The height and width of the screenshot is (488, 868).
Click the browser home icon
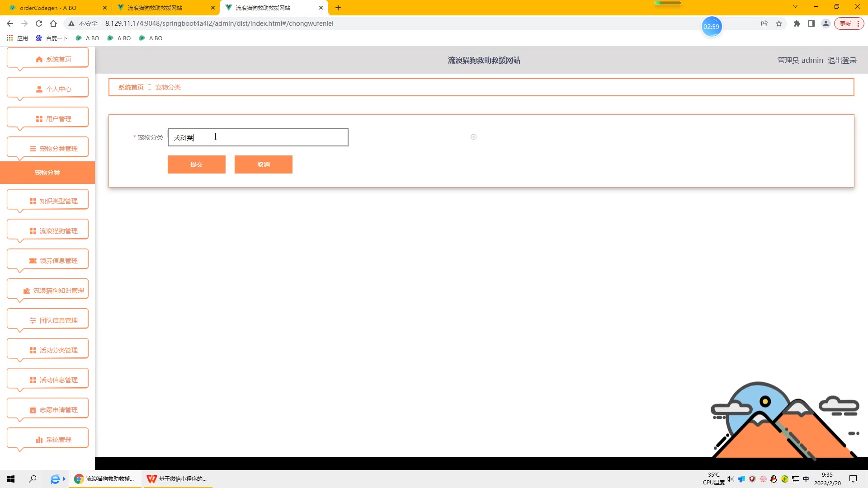(x=53, y=23)
